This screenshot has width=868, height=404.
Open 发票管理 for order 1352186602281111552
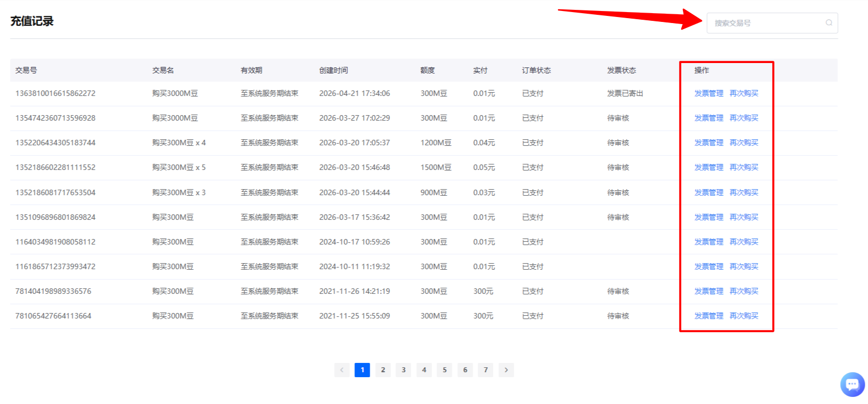(x=709, y=167)
